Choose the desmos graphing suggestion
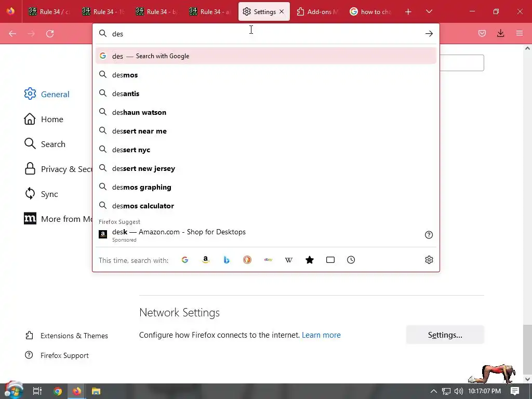This screenshot has width=532, height=399. tap(266, 187)
